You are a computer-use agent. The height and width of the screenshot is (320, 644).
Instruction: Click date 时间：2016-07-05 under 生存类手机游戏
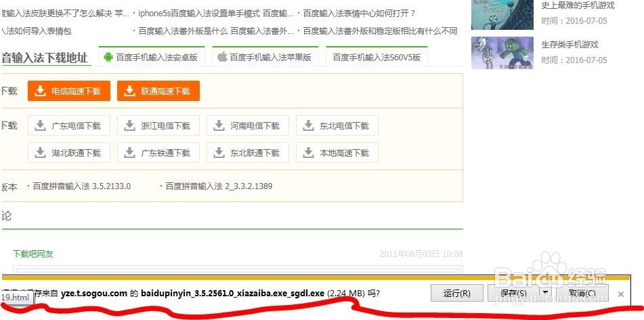(x=574, y=60)
